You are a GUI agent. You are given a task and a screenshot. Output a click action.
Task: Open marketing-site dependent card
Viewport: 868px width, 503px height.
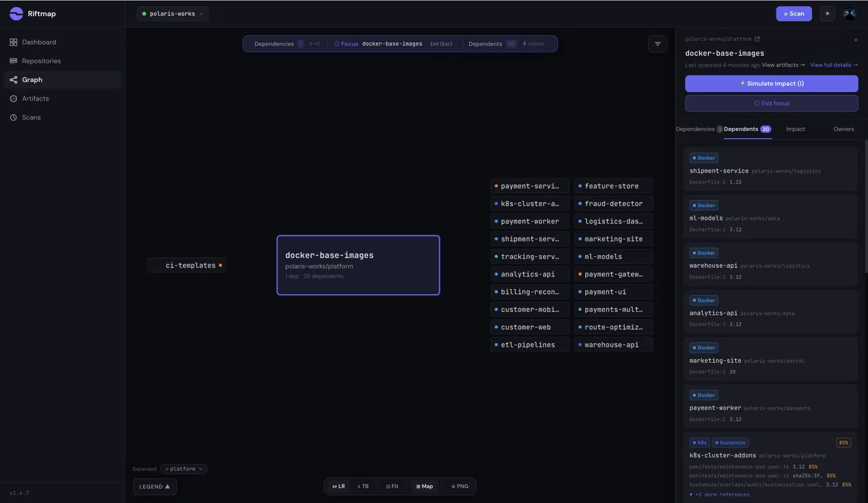[x=770, y=359]
